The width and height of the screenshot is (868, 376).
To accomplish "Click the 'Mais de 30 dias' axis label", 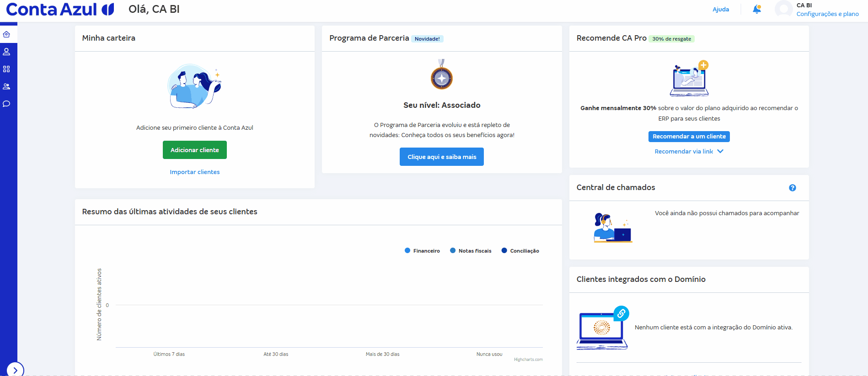I will pos(383,354).
